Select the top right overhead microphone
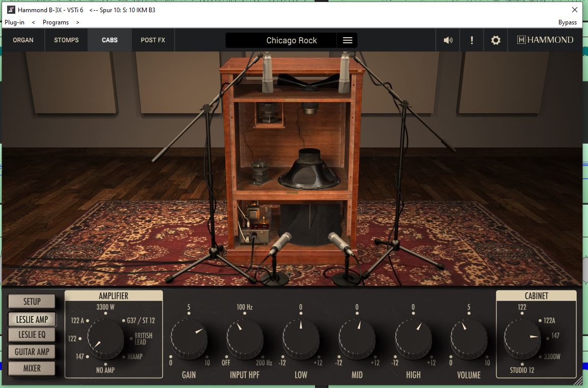Image resolution: width=588 pixels, height=388 pixels. pos(344,72)
